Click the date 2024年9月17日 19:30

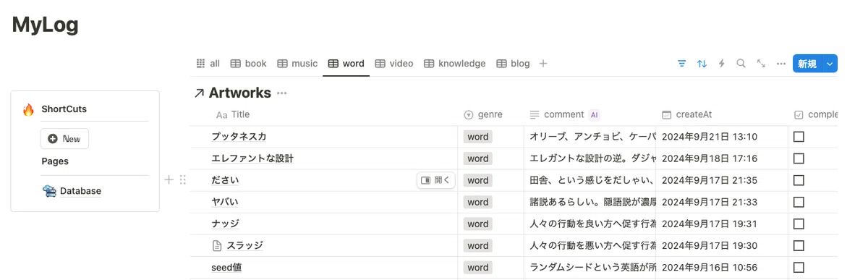tap(710, 246)
